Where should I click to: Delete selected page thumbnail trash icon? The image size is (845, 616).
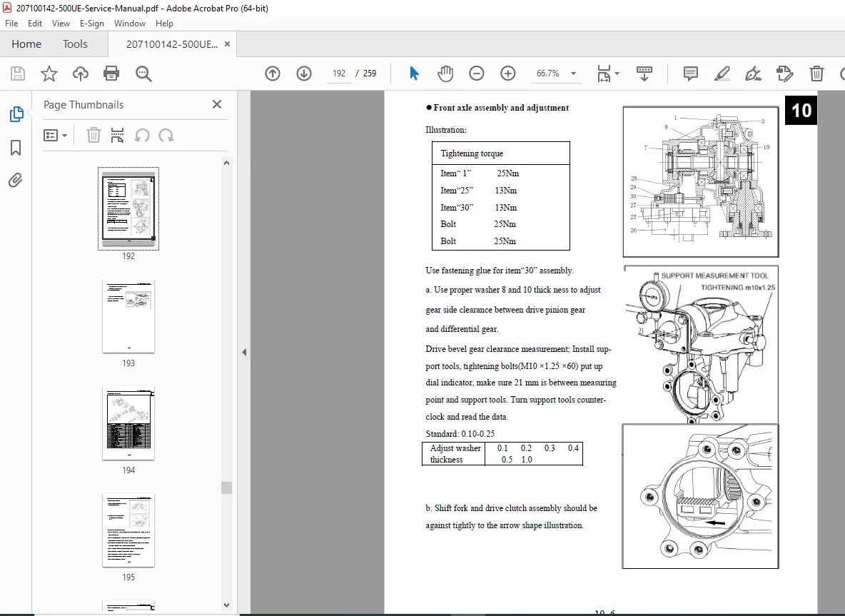[93, 136]
